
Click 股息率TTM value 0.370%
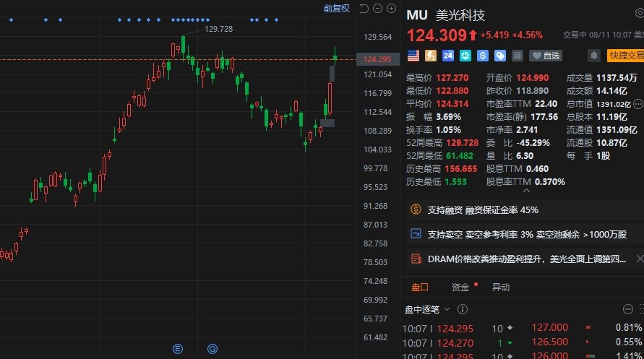[x=549, y=182]
